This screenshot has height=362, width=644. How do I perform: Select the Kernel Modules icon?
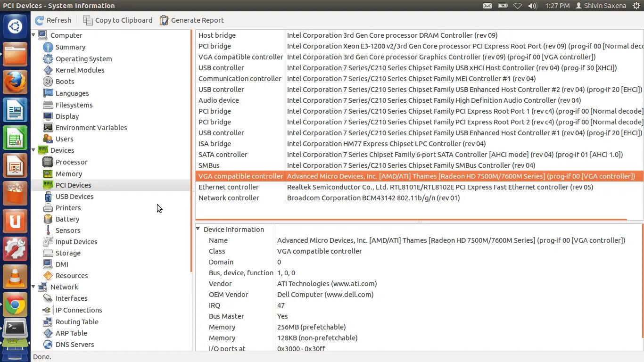point(48,70)
